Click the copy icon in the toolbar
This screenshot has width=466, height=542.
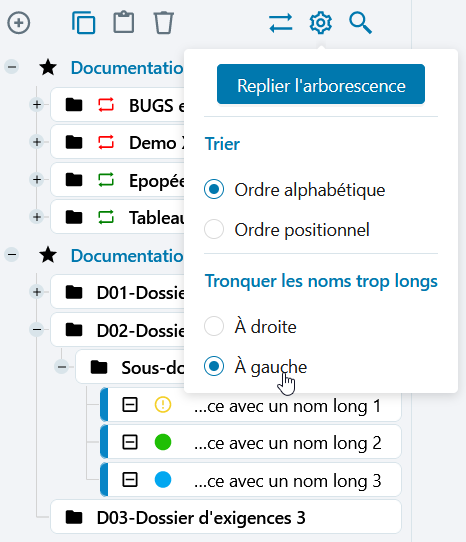click(84, 23)
